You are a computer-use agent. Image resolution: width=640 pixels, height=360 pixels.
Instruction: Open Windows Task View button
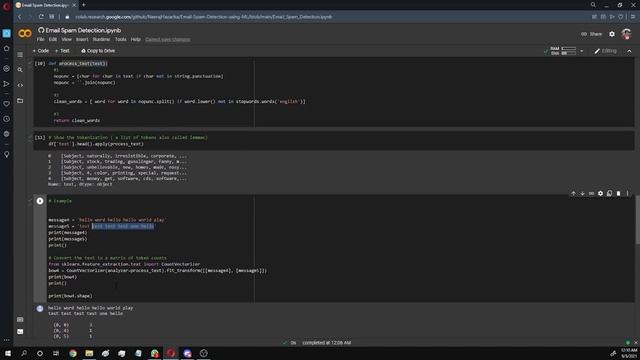click(x=56, y=353)
